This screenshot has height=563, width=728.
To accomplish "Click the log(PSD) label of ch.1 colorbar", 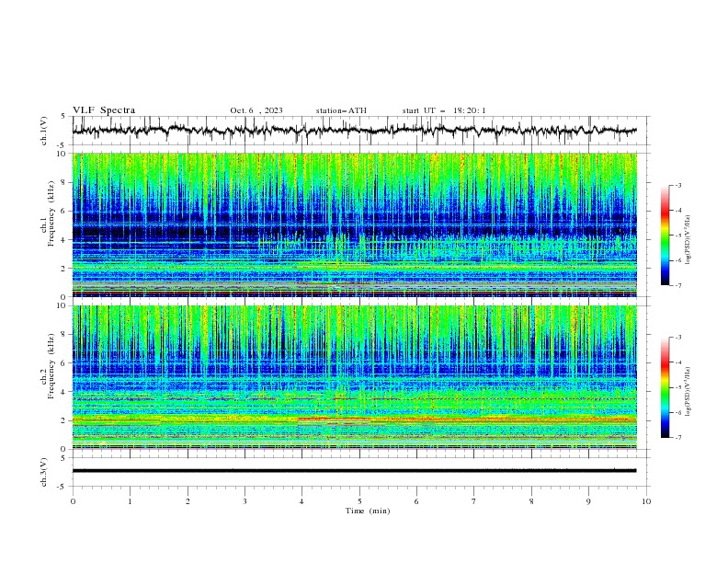I will tap(688, 240).
